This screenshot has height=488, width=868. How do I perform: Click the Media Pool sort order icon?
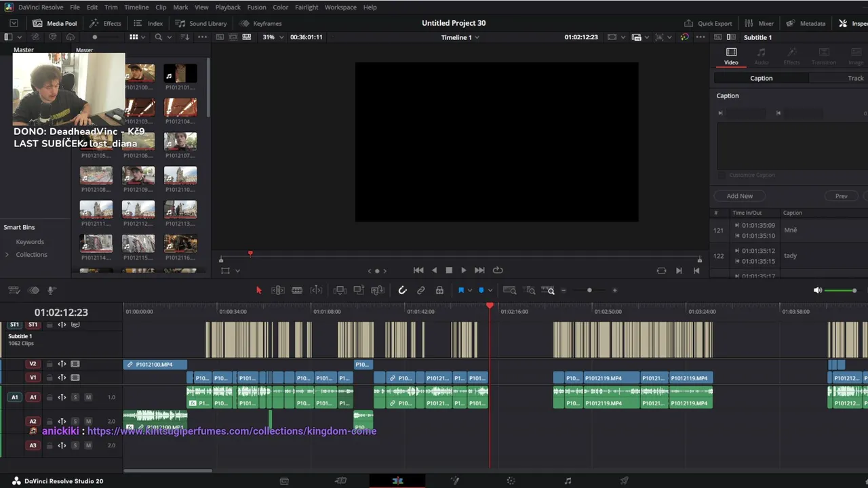click(x=185, y=37)
